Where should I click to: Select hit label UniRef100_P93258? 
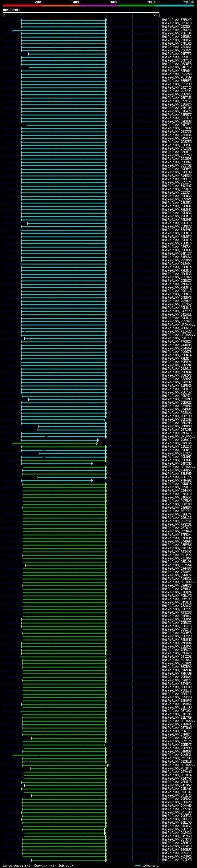point(177,74)
